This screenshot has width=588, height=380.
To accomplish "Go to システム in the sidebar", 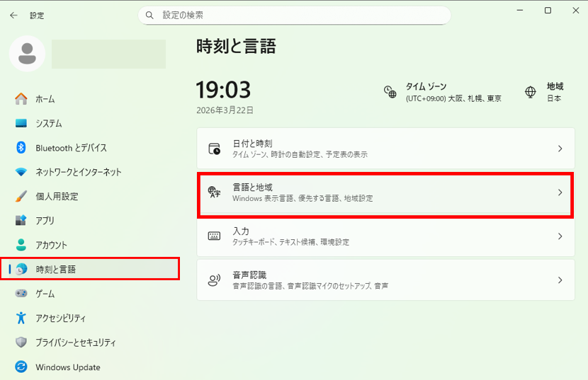I will coord(48,124).
